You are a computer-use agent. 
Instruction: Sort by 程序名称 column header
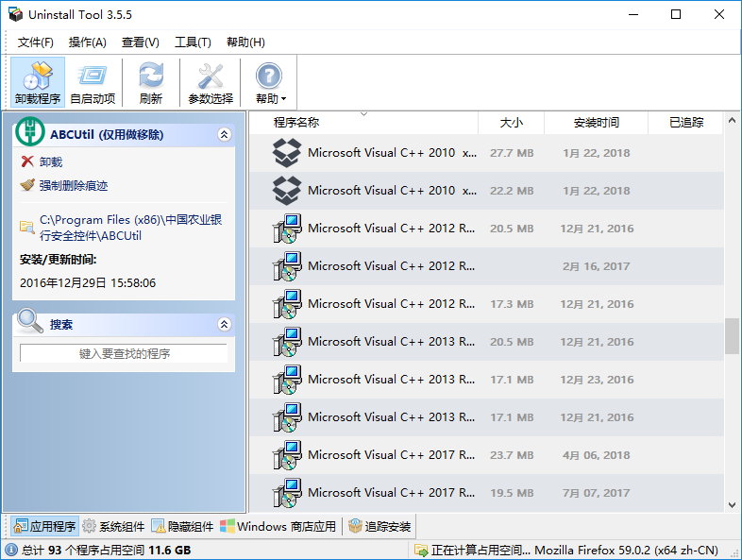click(x=363, y=123)
